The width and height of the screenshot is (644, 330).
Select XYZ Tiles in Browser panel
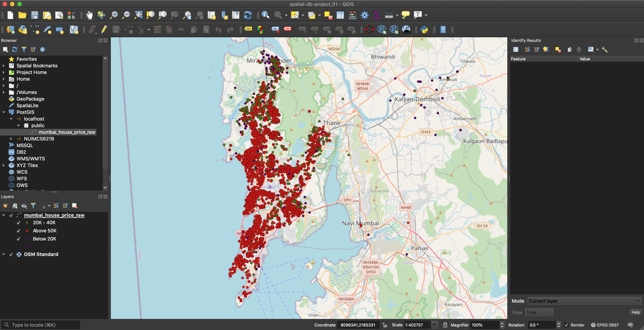pyautogui.click(x=27, y=165)
